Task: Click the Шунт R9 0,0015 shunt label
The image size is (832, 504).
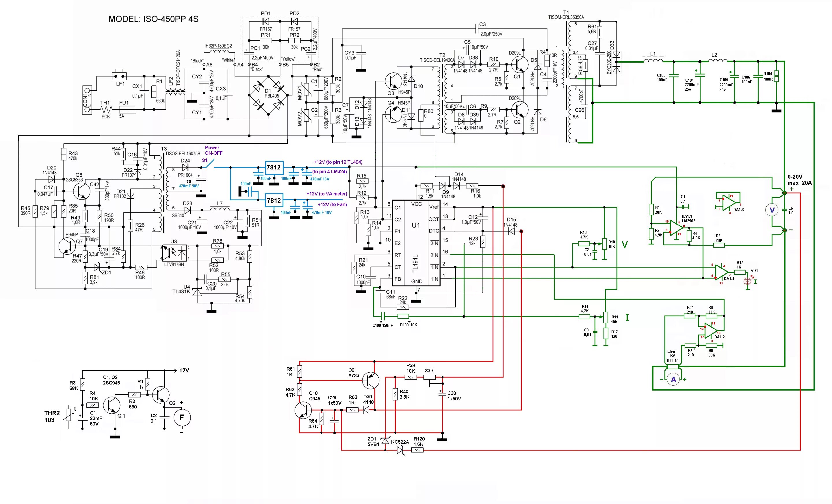Action: point(673,356)
